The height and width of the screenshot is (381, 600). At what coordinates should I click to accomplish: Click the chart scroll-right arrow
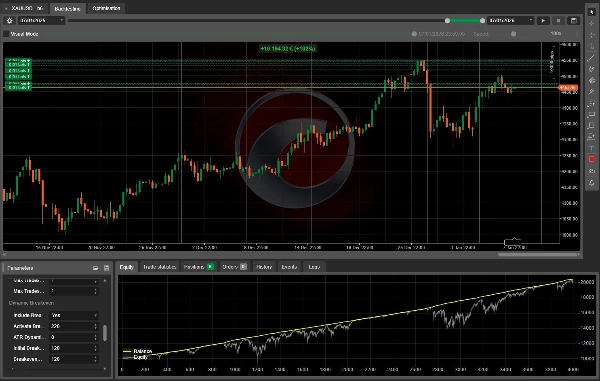click(x=579, y=254)
